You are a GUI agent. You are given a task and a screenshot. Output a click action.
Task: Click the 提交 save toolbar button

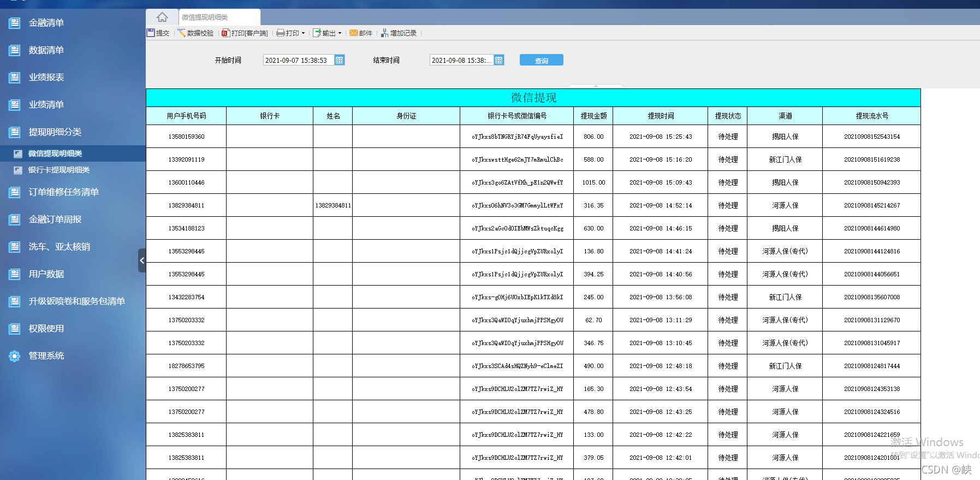[x=158, y=33]
